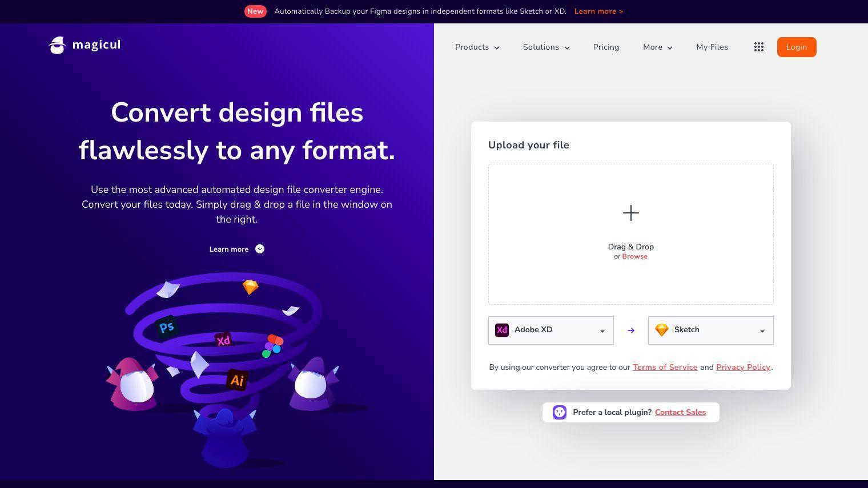Image resolution: width=868 pixels, height=488 pixels.
Task: Click the Sketch diamond icon in target selector
Action: click(x=662, y=330)
